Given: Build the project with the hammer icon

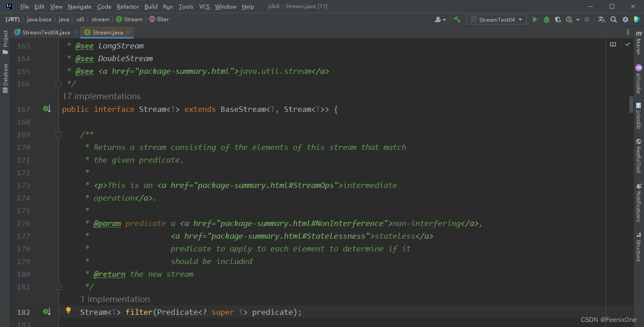Looking at the screenshot, I should 457,19.
